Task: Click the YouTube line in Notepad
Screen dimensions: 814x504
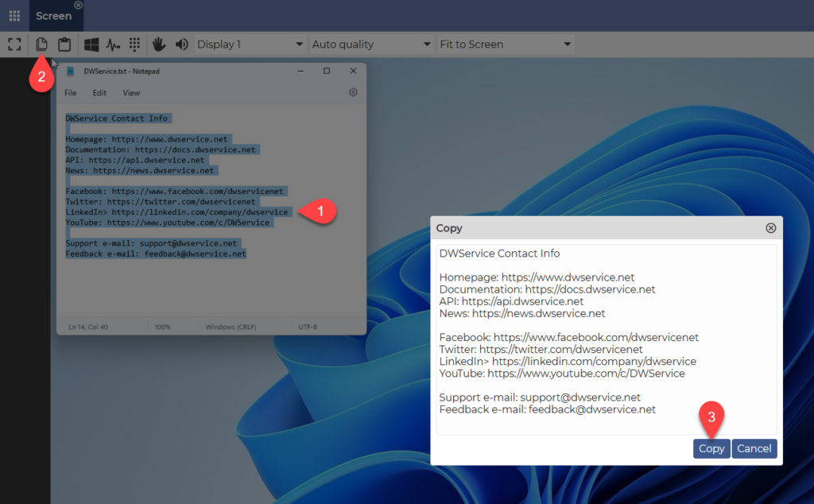Action: 167,222
